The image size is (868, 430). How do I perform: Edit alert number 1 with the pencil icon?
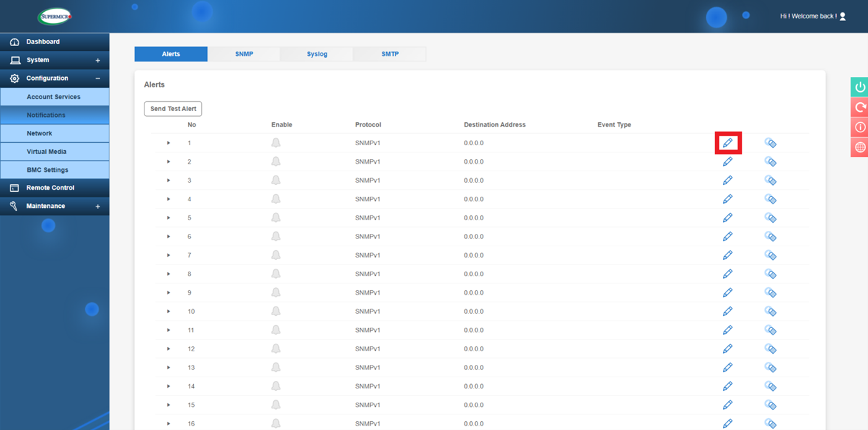click(x=728, y=143)
